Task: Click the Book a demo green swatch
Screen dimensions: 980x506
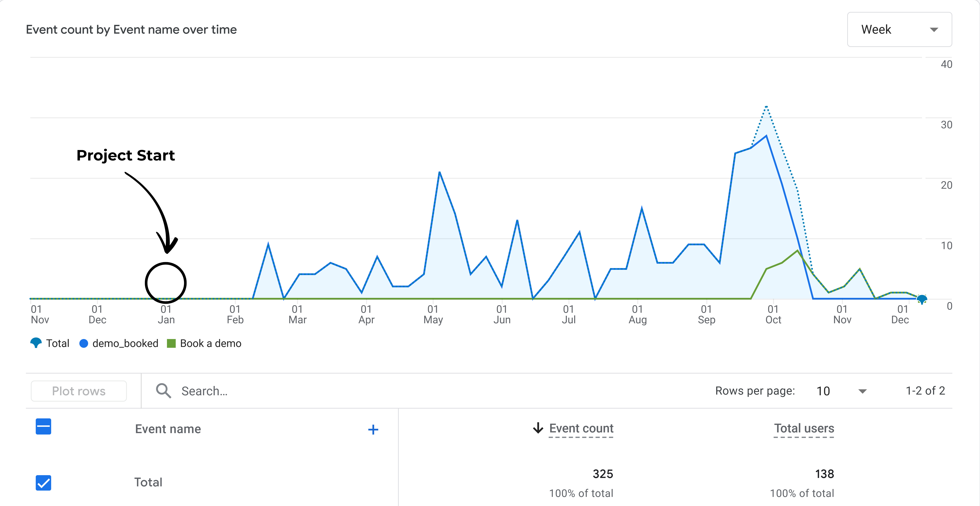Action: [171, 344]
